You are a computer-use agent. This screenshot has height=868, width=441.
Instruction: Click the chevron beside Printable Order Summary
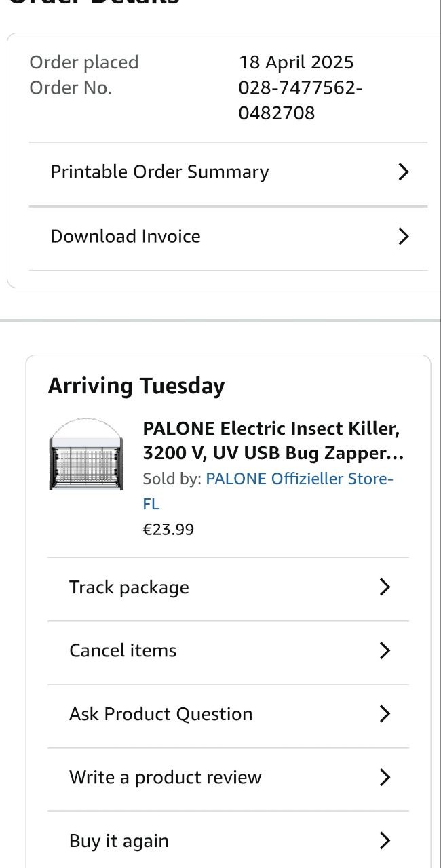403,172
